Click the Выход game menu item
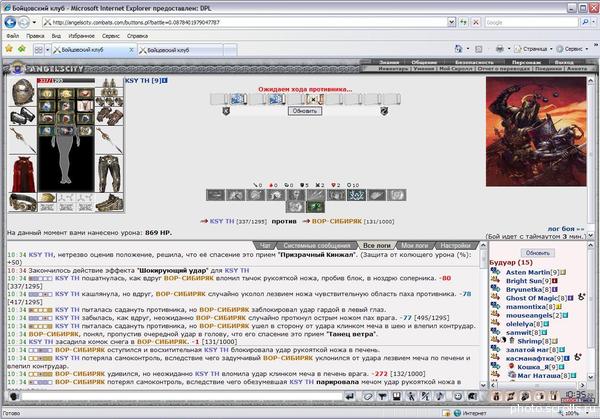 564,62
